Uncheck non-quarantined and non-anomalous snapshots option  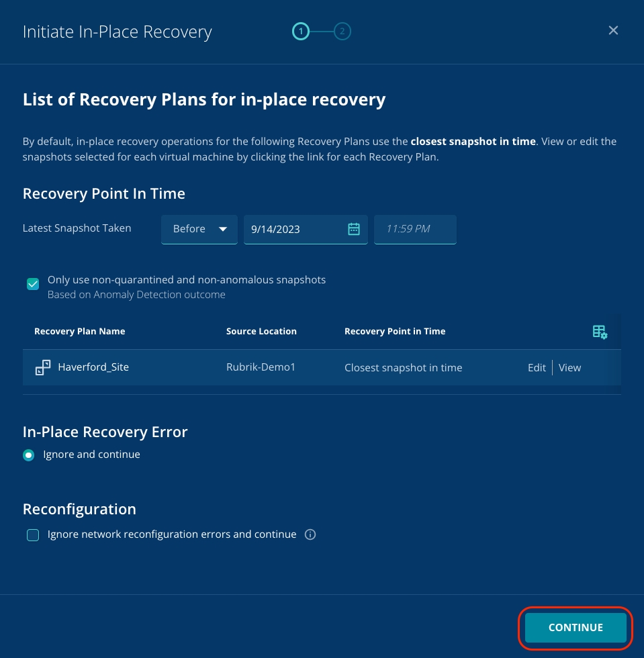[x=33, y=284]
